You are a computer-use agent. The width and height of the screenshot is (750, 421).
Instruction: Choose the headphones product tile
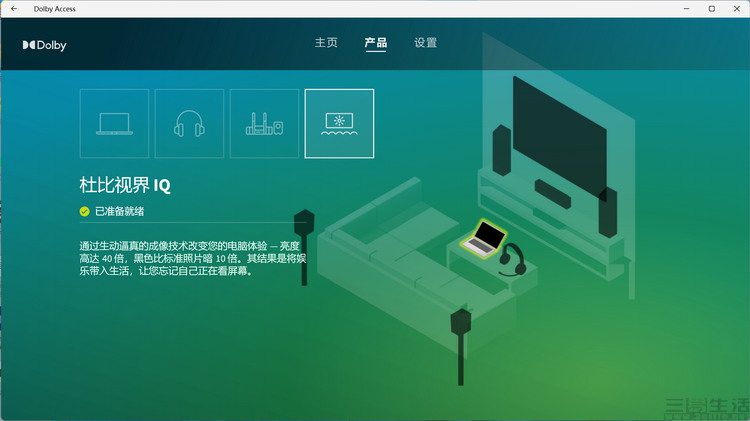[189, 124]
